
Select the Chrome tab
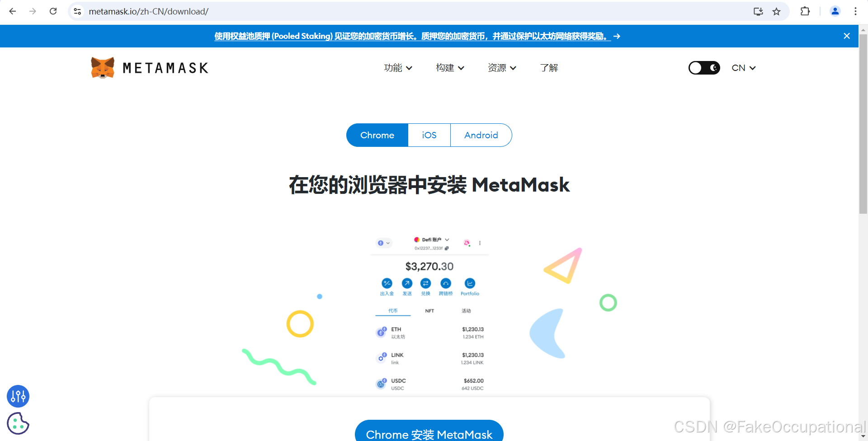377,135
